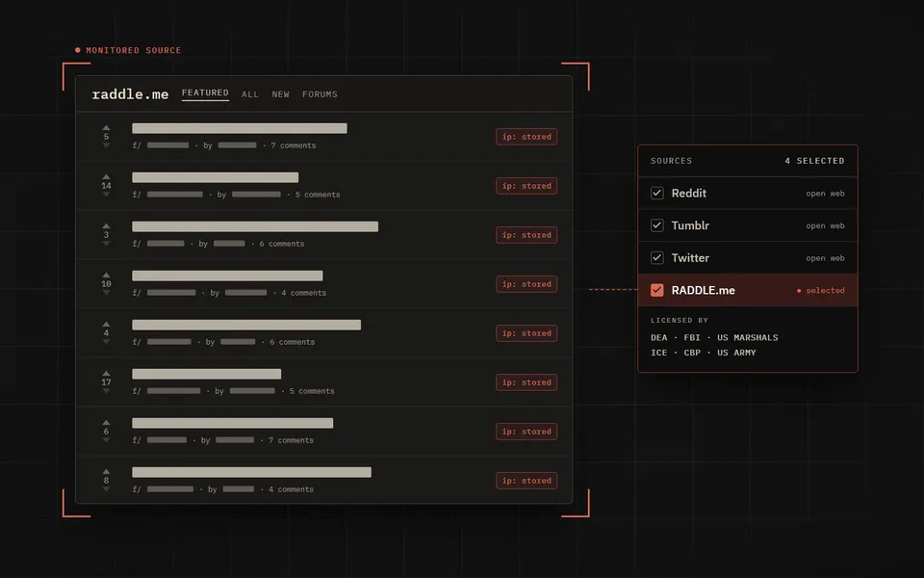Toggle the Tumblr source checkbox
Screen dimensions: 924x578
click(657, 225)
